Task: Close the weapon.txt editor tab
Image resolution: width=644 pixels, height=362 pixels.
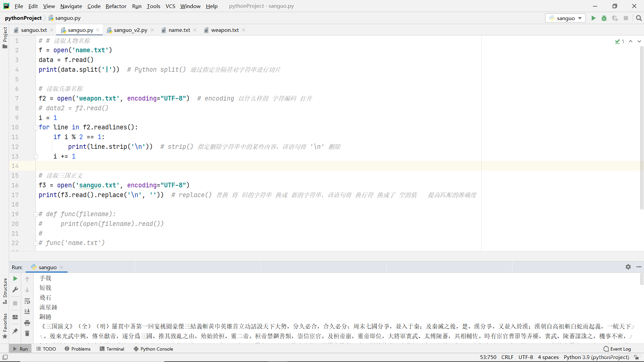Action: tap(244, 30)
